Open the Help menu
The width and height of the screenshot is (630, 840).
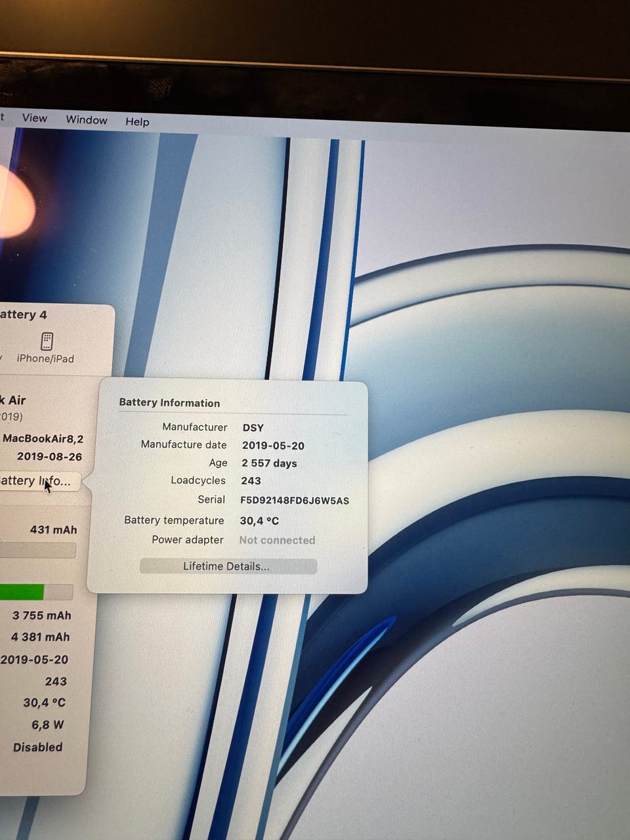(x=137, y=121)
